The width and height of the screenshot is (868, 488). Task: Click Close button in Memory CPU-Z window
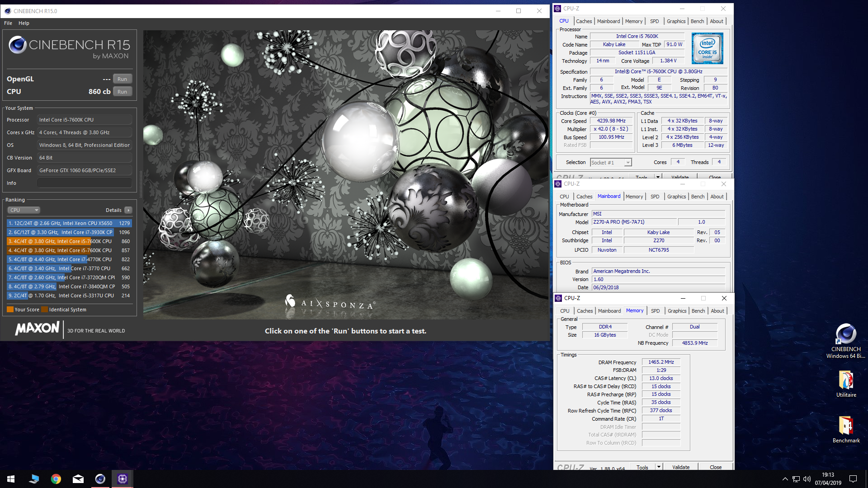(716, 467)
